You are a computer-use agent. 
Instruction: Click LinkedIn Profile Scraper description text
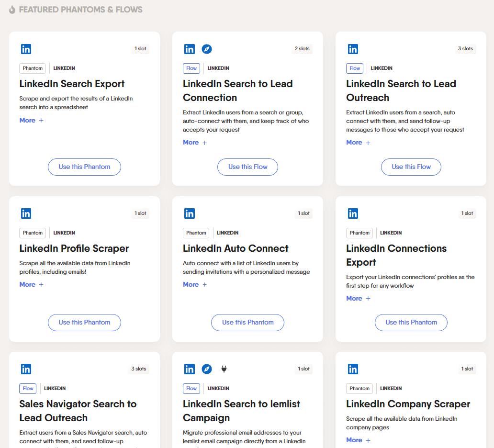pyautogui.click(x=75, y=268)
